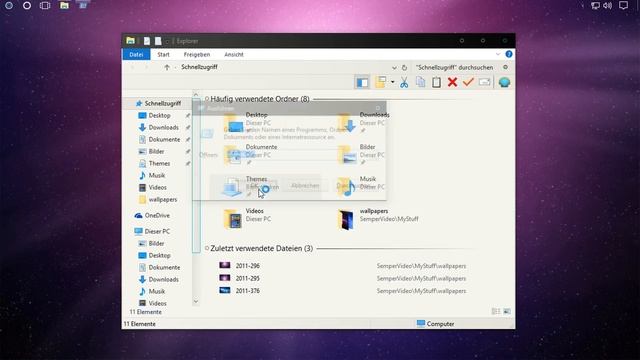This screenshot has width=640, height=360.
Task: Switch to the Start ribbon tab
Action: (x=163, y=54)
